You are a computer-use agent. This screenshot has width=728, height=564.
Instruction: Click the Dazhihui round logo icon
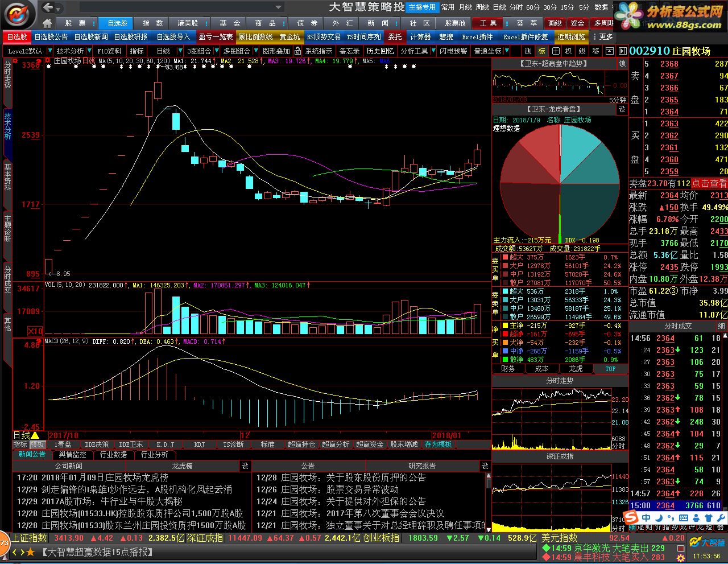point(18,14)
